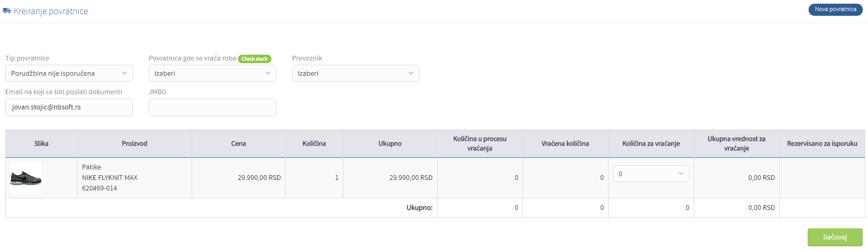Click the Vraćena količina column header
868x252 pixels.
565,144
